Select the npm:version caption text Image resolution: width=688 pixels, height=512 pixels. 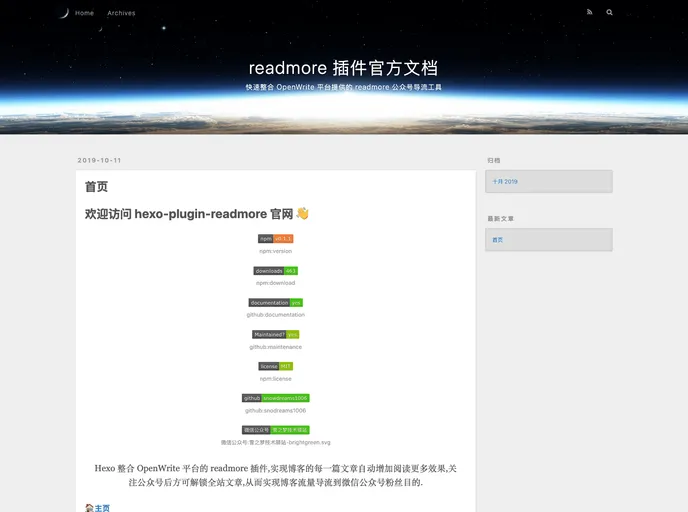point(276,251)
